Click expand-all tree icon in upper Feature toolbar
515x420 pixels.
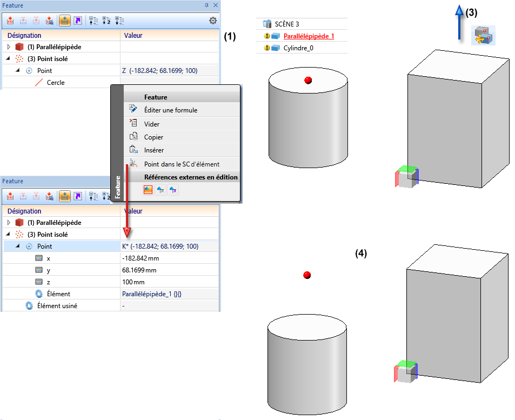tap(119, 21)
